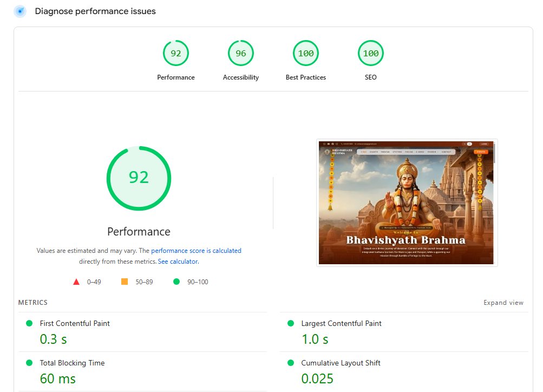Click the 60 ms Total Blocking Time value
This screenshot has height=392, width=543.
point(57,378)
